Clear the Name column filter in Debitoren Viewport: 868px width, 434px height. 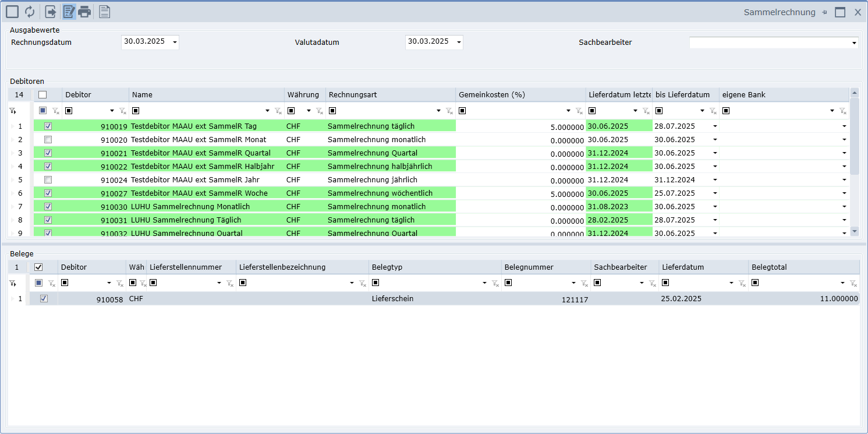[278, 111]
